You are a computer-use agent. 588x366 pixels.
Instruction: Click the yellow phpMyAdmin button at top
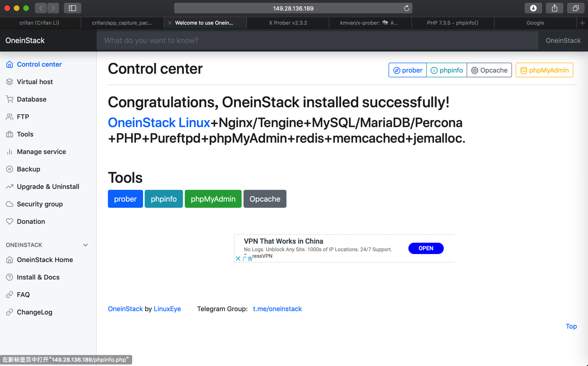(x=545, y=70)
